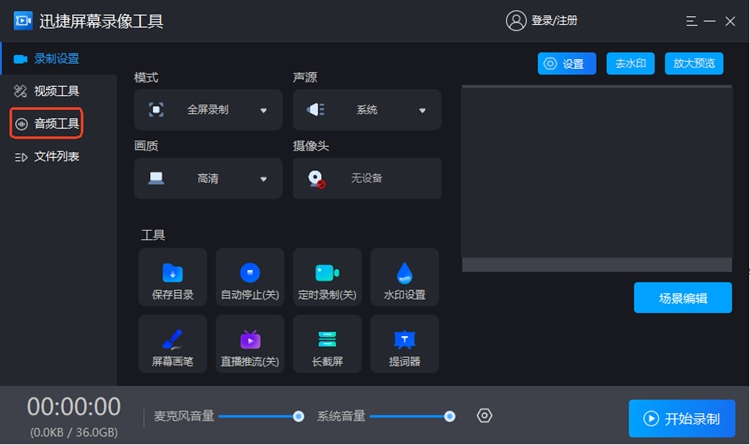Open the hamburger menu in title bar
The width and height of the screenshot is (750, 445).
pos(691,21)
